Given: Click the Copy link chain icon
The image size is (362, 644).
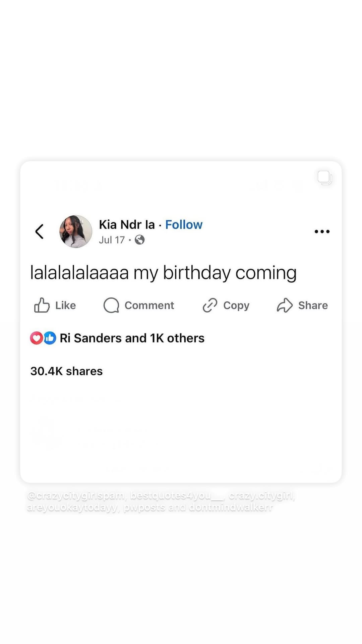Looking at the screenshot, I should coord(210,305).
